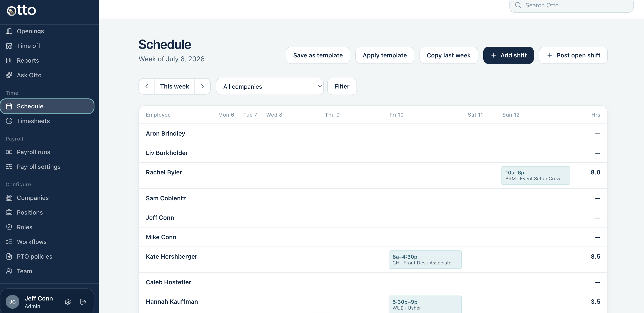Click the Hrs column header
644x313 pixels.
tap(595, 115)
